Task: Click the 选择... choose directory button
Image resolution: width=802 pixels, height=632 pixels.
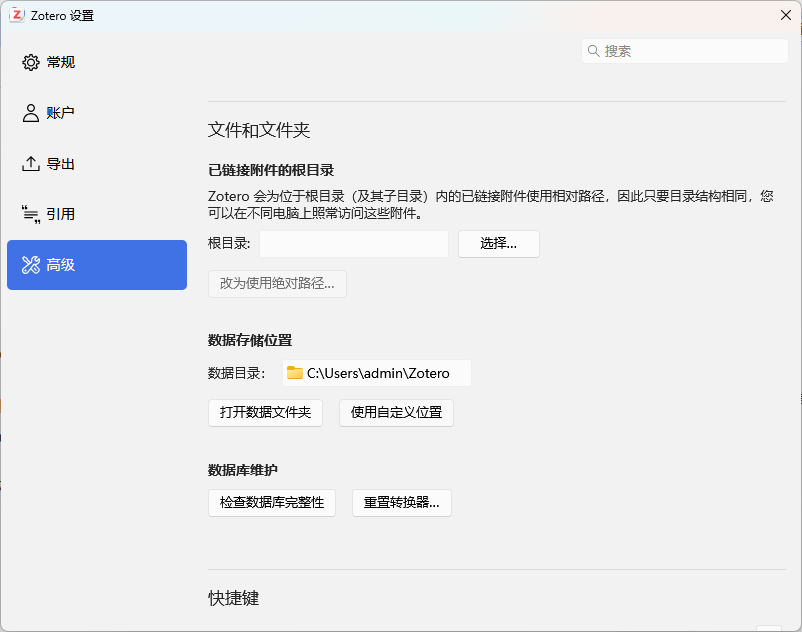Action: coord(499,244)
